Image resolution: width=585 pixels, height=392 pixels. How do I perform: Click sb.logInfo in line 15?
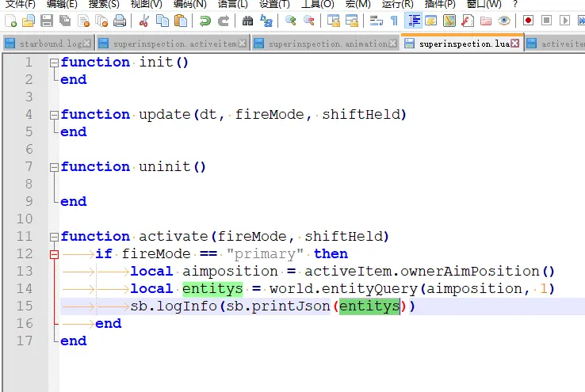[x=174, y=306]
